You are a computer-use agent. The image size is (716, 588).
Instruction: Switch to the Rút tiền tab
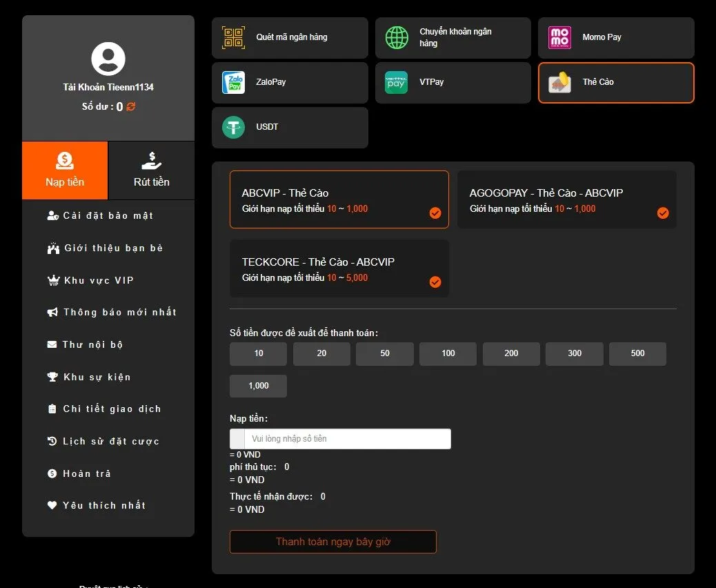[151, 170]
